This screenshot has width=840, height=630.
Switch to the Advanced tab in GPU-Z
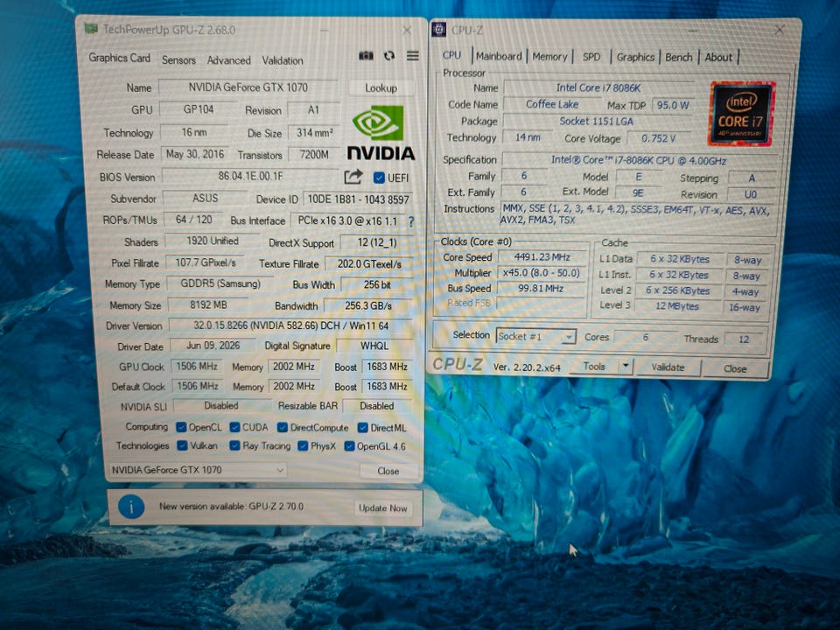coord(228,60)
